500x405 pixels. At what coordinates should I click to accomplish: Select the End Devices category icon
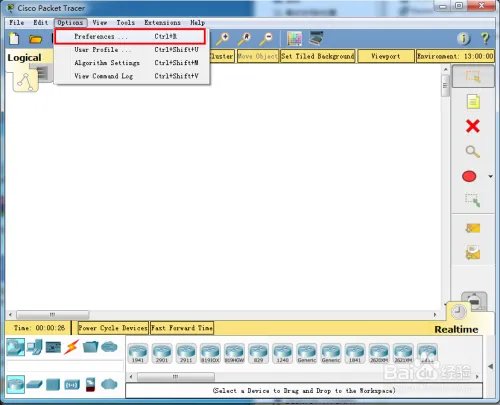click(35, 347)
